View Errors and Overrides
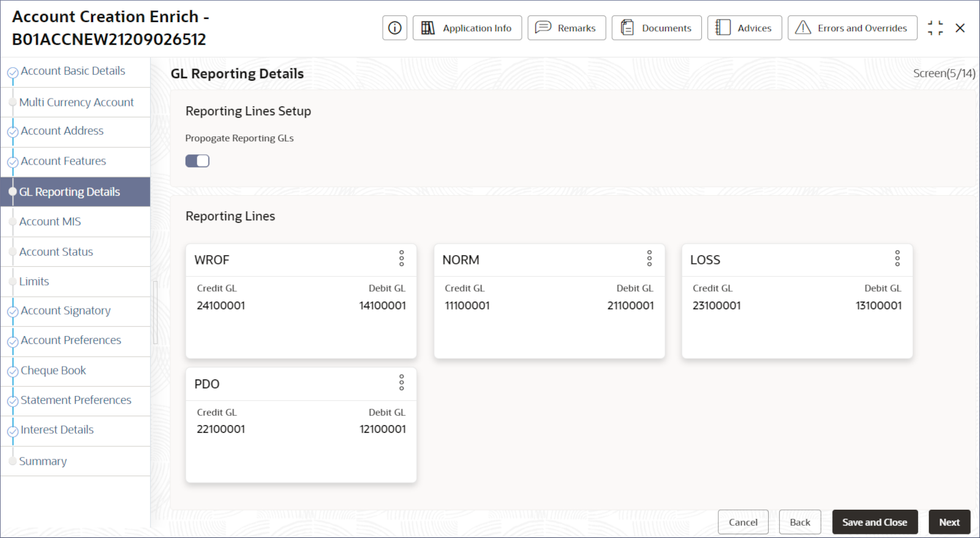This screenshot has width=980, height=538. coord(852,28)
